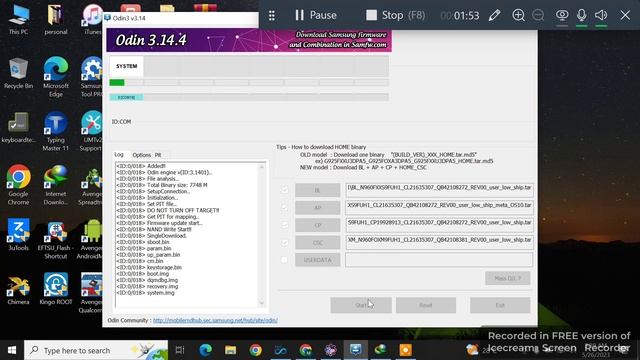Click the CSC file path field
This screenshot has height=360, width=640.
[x=439, y=242]
